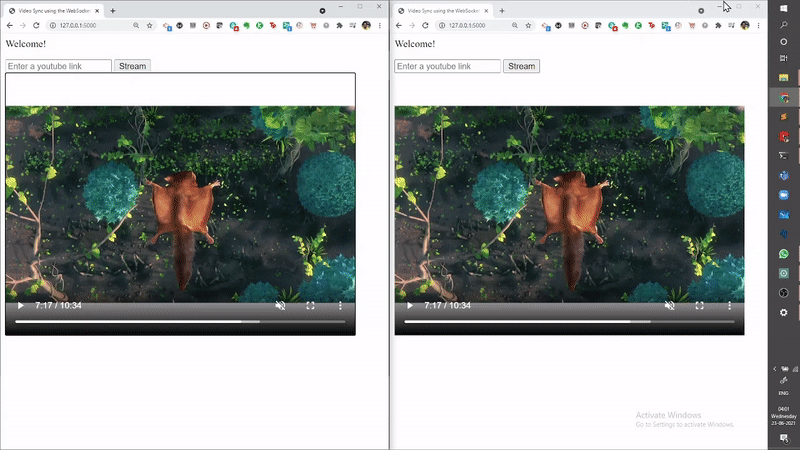Go forward in left browser window
This screenshot has height=450, width=800.
[23, 26]
